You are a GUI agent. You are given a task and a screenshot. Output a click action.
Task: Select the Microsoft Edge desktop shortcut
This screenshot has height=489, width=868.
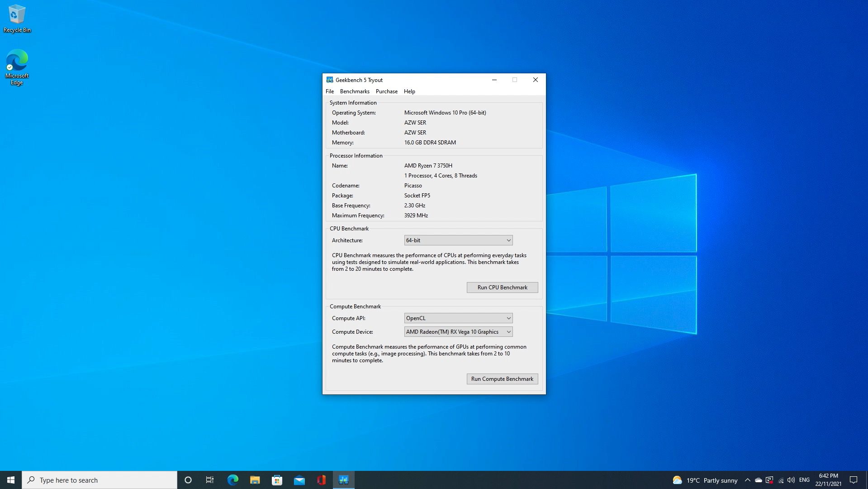click(17, 67)
